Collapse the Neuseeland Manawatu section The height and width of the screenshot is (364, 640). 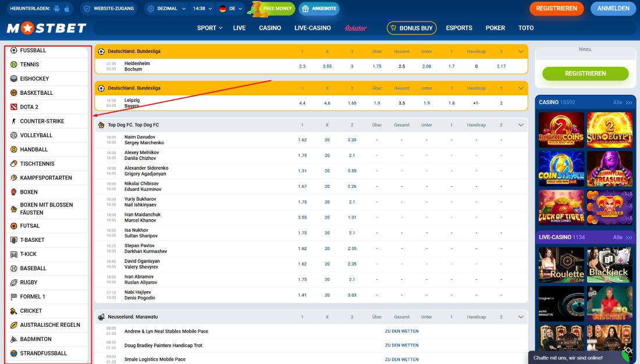pyautogui.click(x=521, y=317)
